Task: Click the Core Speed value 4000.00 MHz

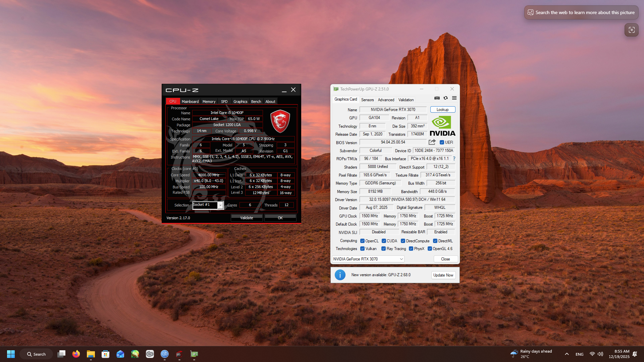Action: [x=209, y=175]
